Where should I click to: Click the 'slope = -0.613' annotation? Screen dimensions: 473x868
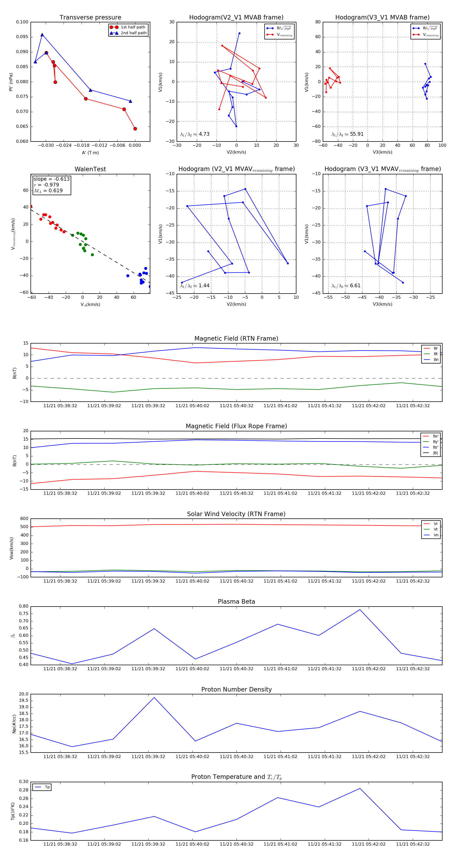coord(52,179)
